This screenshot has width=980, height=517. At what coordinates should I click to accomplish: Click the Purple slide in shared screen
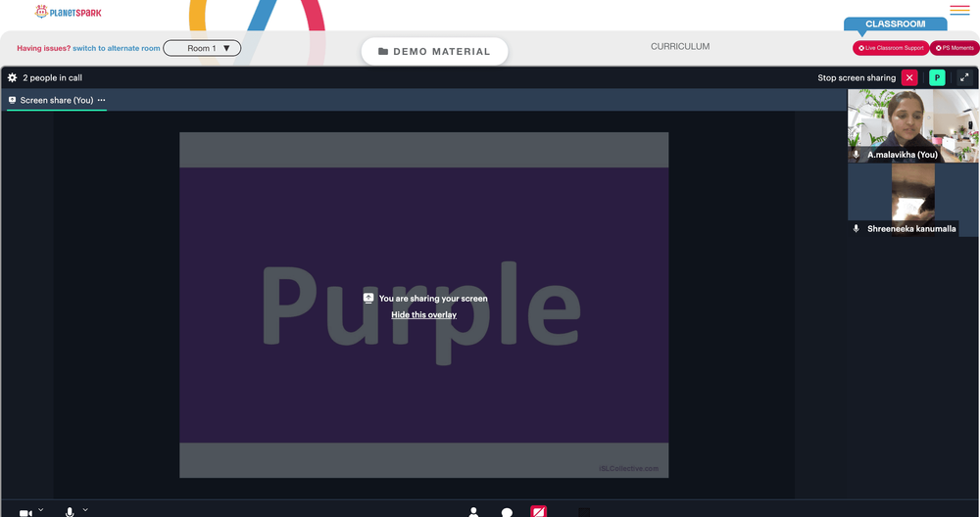[x=423, y=305]
